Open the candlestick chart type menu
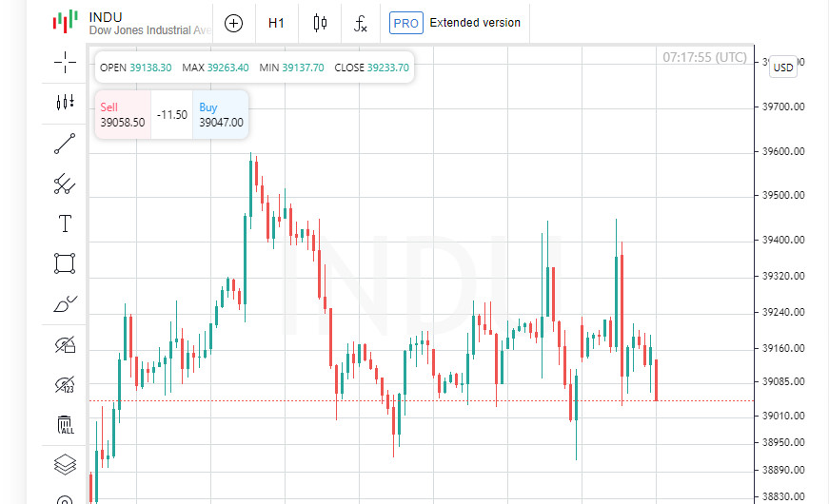The height and width of the screenshot is (504, 829). [x=320, y=23]
